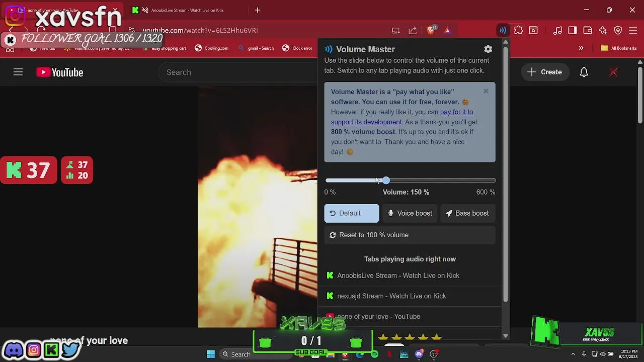
Task: Click the Brave Shields lion icon
Action: tap(431, 30)
